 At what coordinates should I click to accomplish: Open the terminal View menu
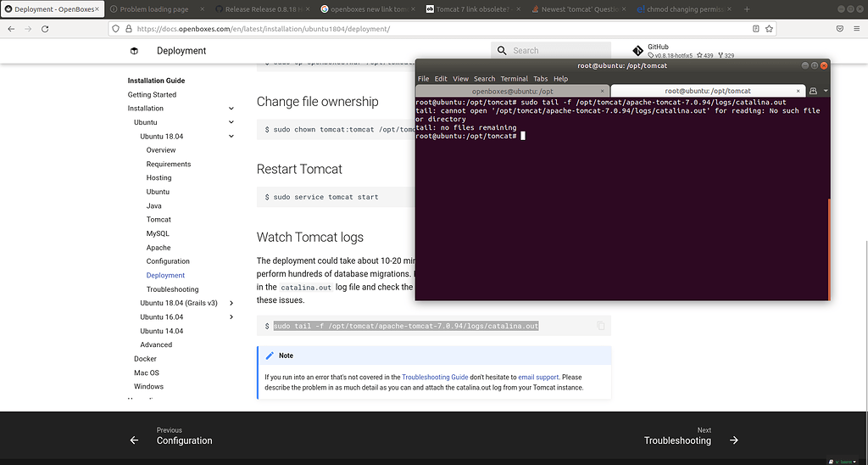point(460,79)
